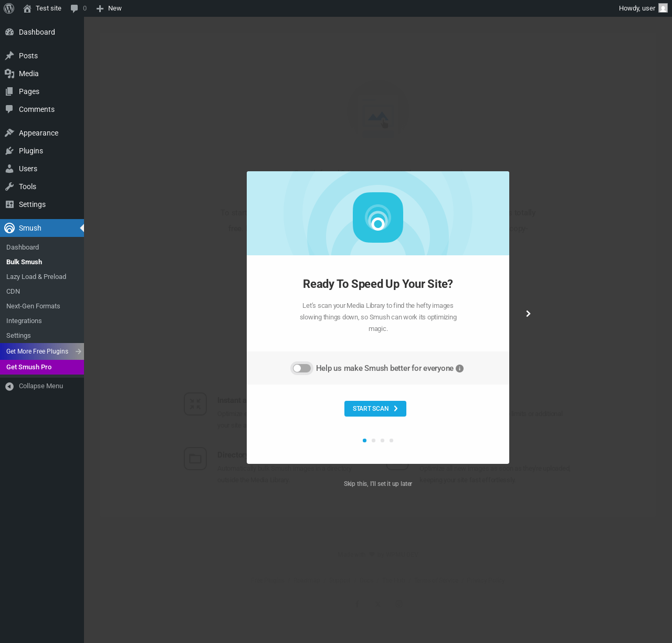Viewport: 672px width, 643px height.
Task: Click the Smush app logo in modal header
Action: 378,217
